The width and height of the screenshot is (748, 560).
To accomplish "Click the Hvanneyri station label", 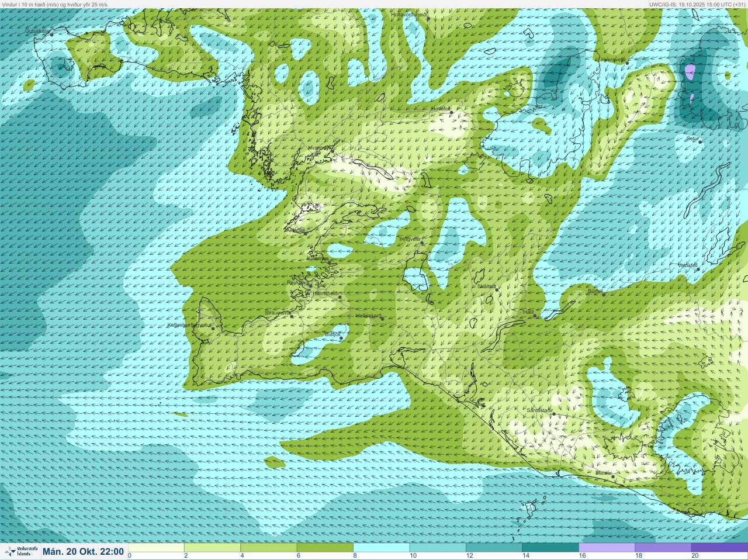I will click(x=320, y=148).
